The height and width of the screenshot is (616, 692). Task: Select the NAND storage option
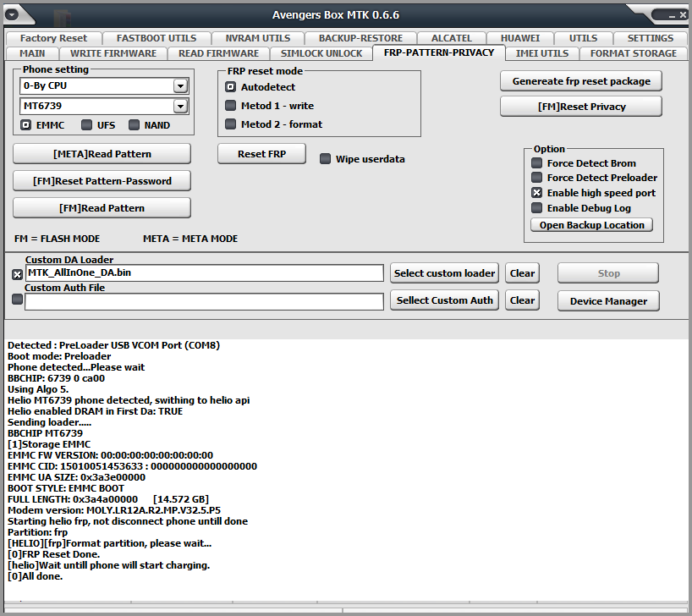[x=134, y=125]
